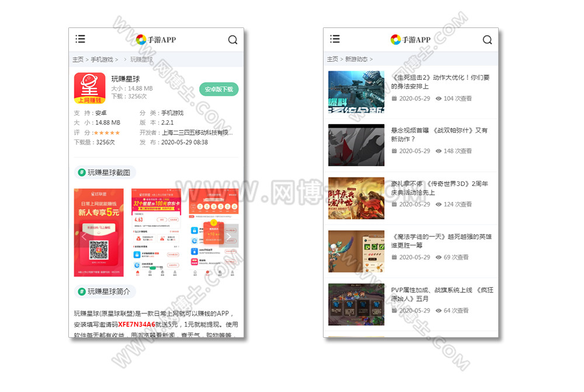Image resolution: width=584 pixels, height=392 pixels.
Task: Click the 安卓版下载 download button
Action: (x=219, y=89)
